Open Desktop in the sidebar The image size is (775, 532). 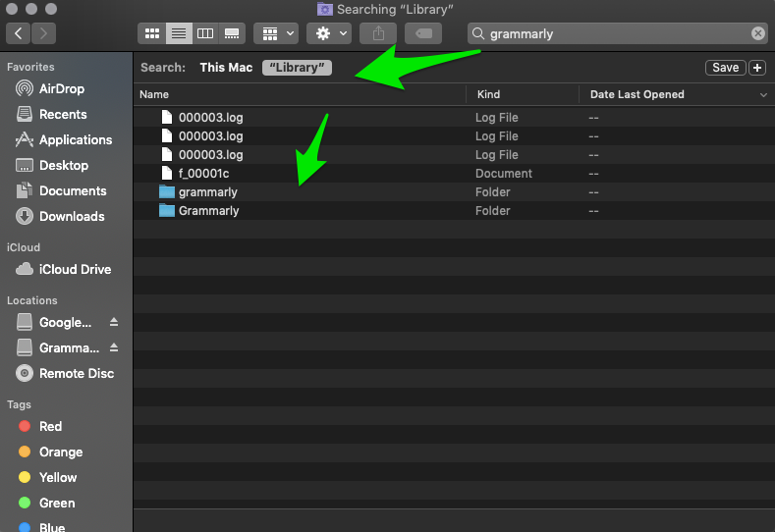click(x=64, y=166)
